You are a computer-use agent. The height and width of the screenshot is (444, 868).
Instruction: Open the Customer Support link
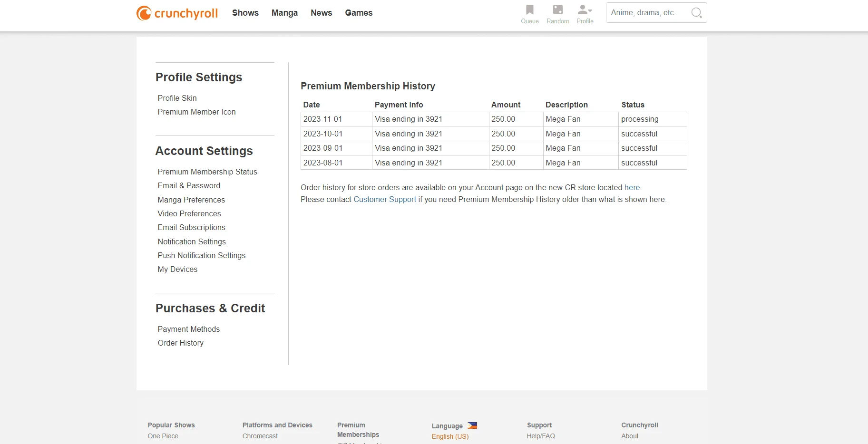(x=385, y=200)
